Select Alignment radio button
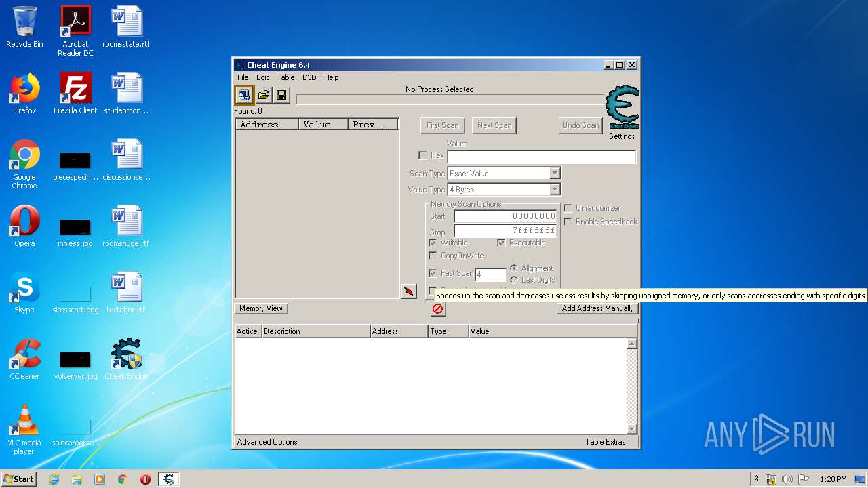This screenshot has width=868, height=488. (514, 268)
